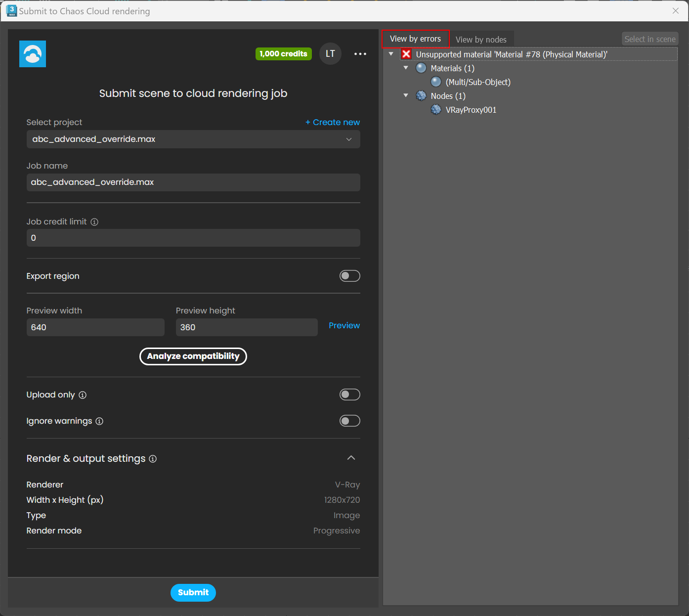Click the error icon next to unsupported material
This screenshot has height=616, width=689.
406,54
